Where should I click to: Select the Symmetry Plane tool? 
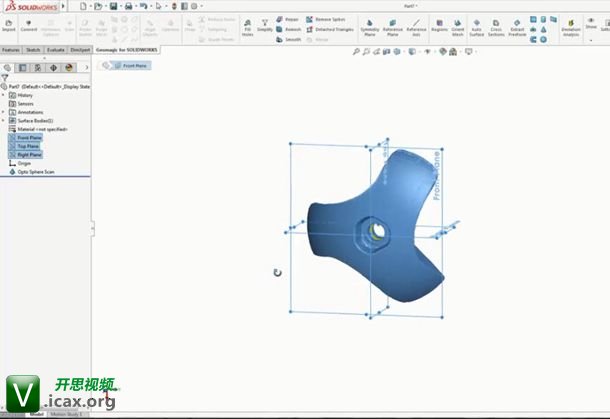pyautogui.click(x=370, y=28)
